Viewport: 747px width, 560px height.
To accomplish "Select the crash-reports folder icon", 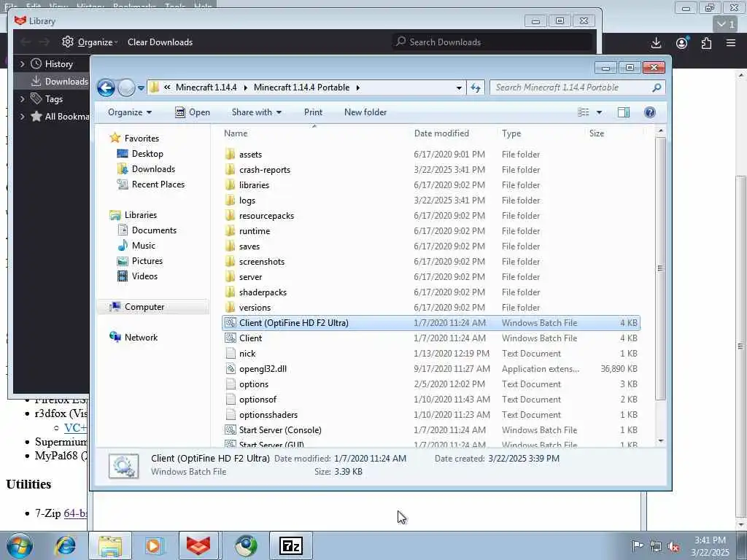I will point(230,169).
